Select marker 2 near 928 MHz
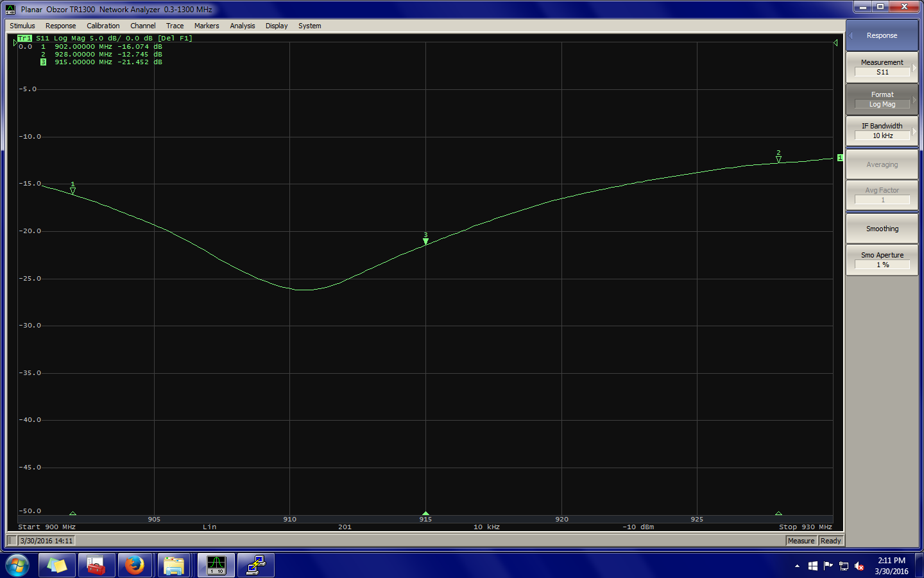Viewport: 924px width, 578px height. [778, 159]
